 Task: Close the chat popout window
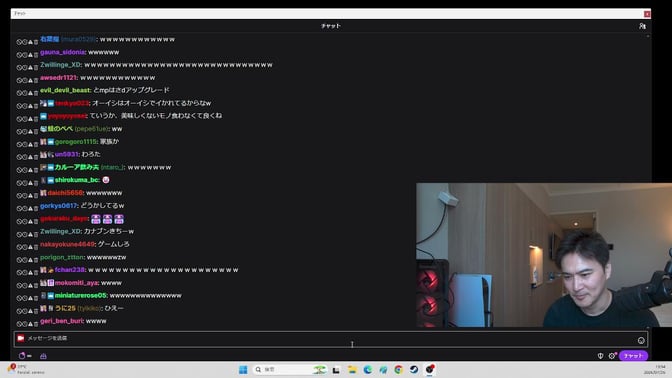coord(647,14)
